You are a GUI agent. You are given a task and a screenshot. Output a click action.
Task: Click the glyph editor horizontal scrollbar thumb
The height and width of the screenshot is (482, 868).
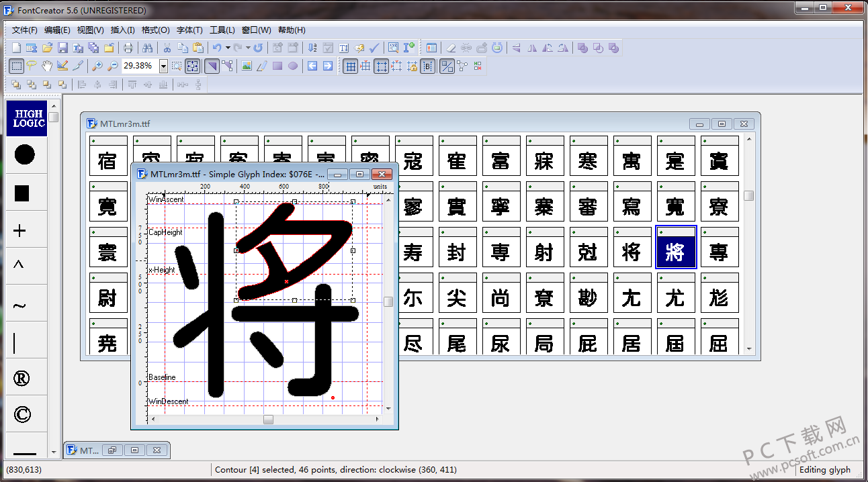click(x=268, y=420)
